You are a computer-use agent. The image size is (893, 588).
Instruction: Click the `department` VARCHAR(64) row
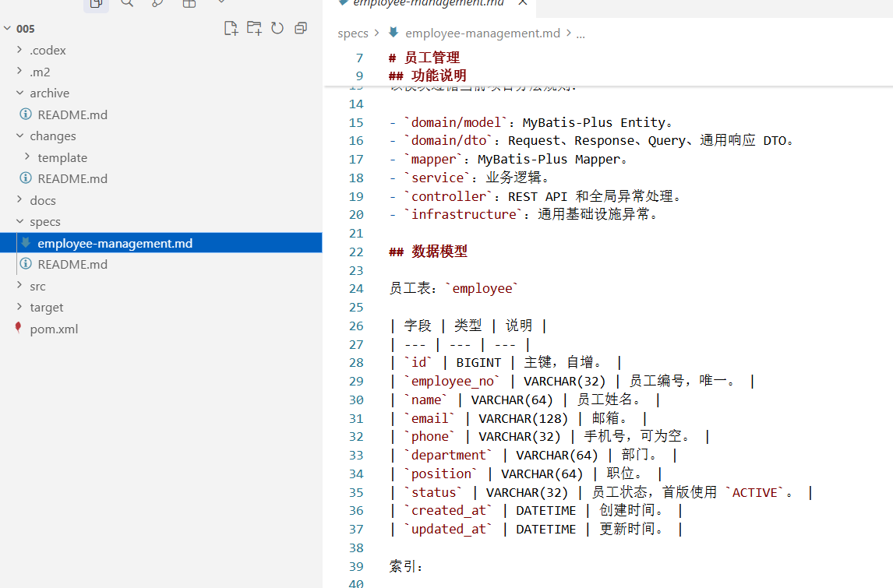534,456
